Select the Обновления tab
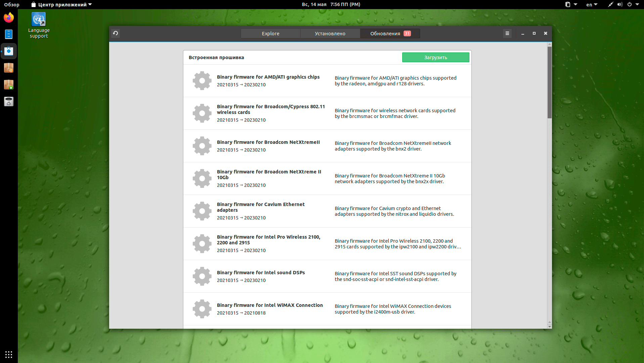 (x=390, y=34)
